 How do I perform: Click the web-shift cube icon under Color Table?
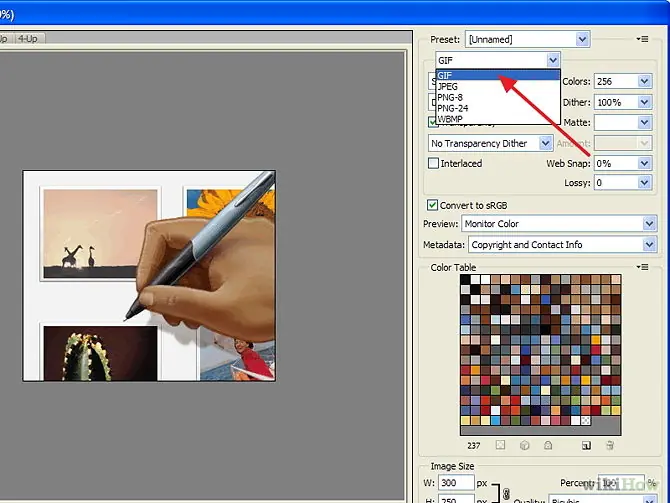tap(525, 445)
